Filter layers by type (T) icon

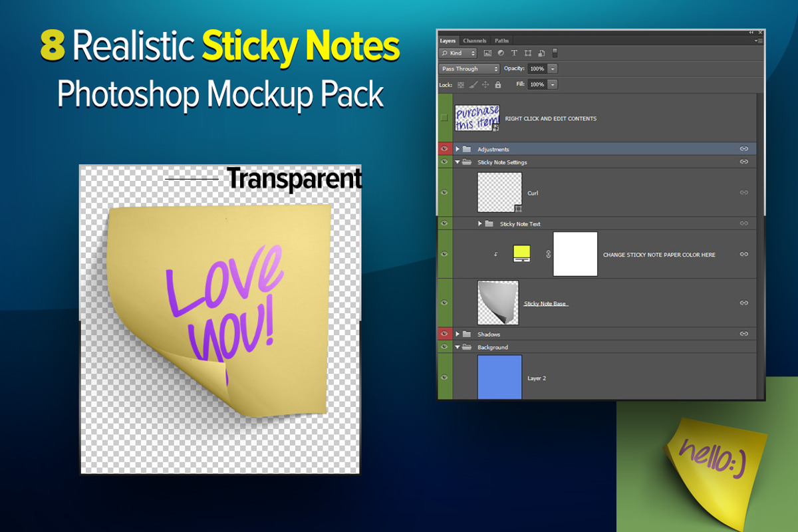[x=514, y=53]
